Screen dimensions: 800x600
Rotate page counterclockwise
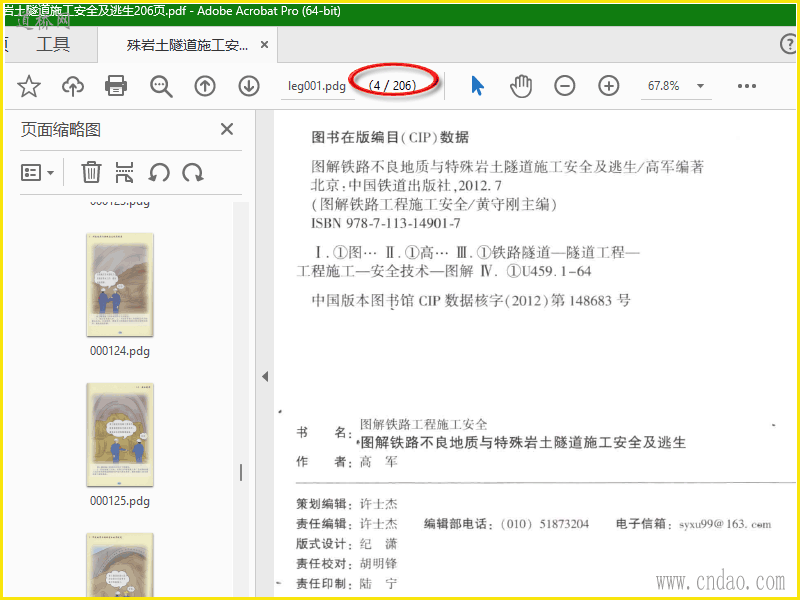159,172
